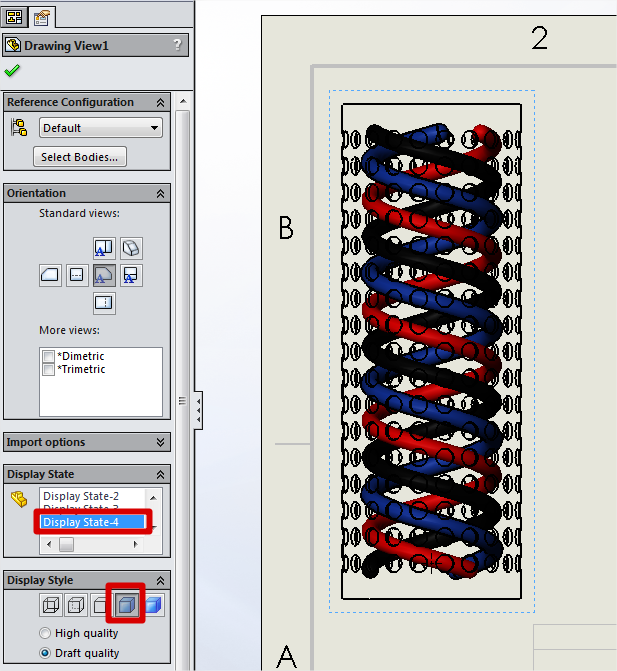Select High quality radio button
Viewport: 617px width, 671px height.
coord(46,633)
